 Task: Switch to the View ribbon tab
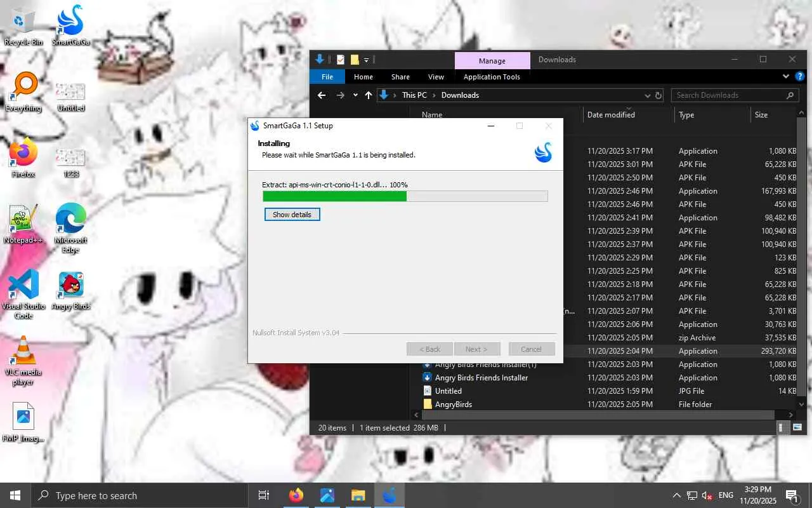[x=436, y=77]
